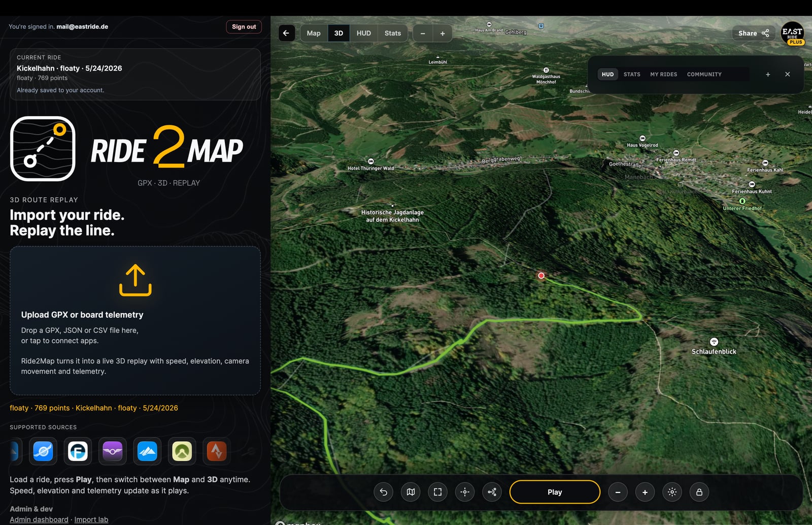Click the plus button next to Play
Screen dimensions: 812x525
[645, 492]
